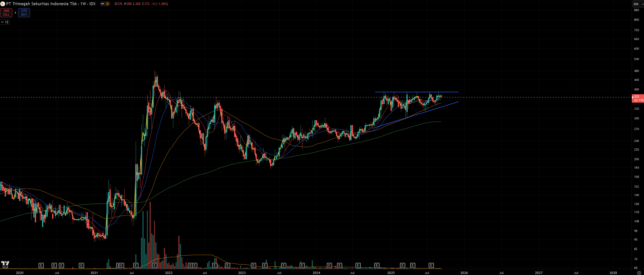Viewport: 644px width, 275px height.
Task: Click the 368 SELL button
Action: (x=6, y=13)
